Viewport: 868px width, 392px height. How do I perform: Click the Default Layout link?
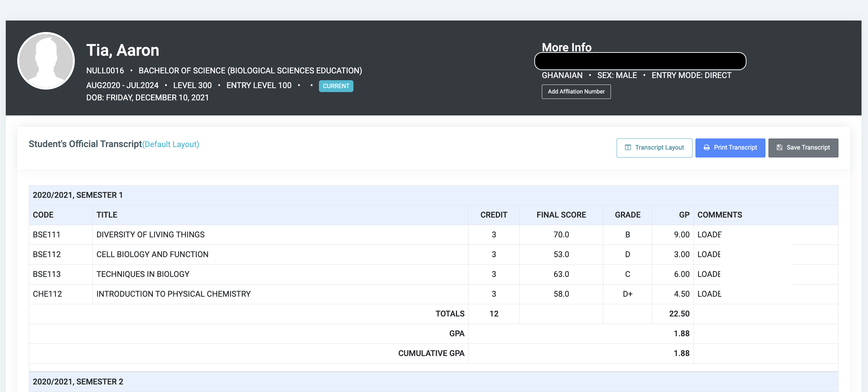click(x=171, y=144)
